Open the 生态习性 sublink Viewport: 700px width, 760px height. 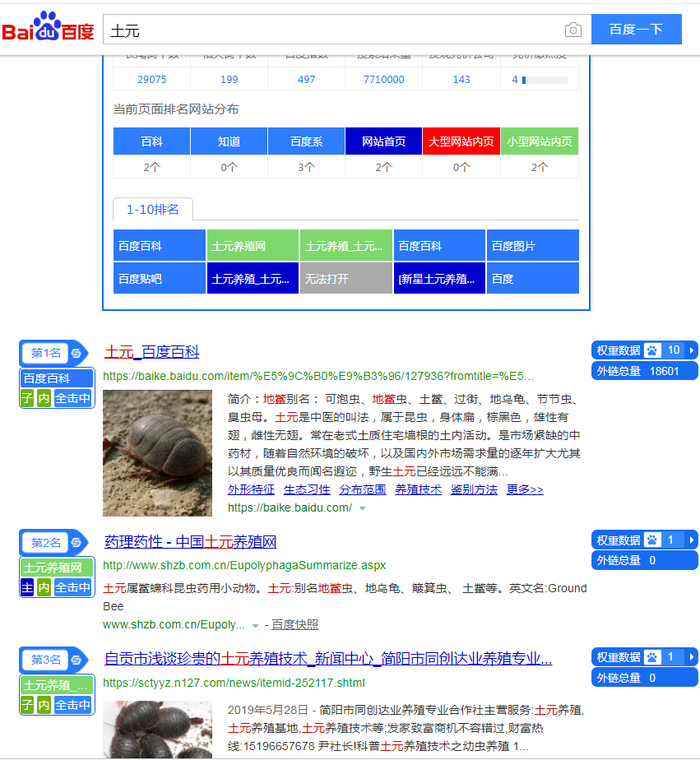307,489
